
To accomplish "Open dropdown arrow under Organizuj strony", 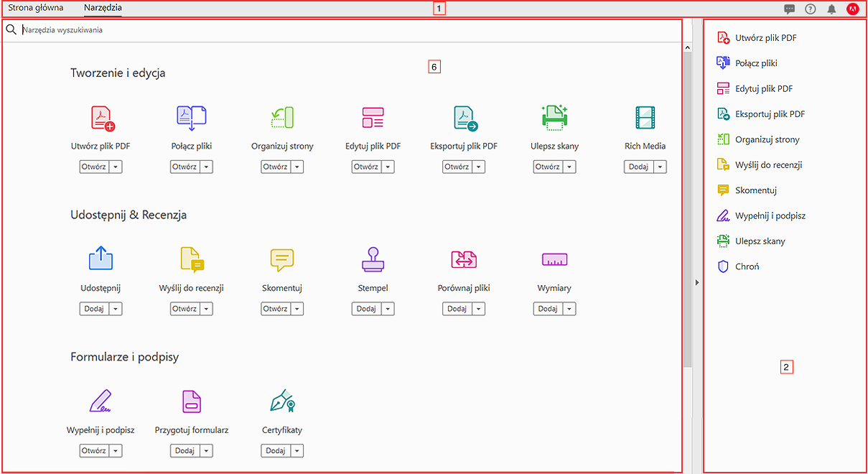I will (x=297, y=167).
